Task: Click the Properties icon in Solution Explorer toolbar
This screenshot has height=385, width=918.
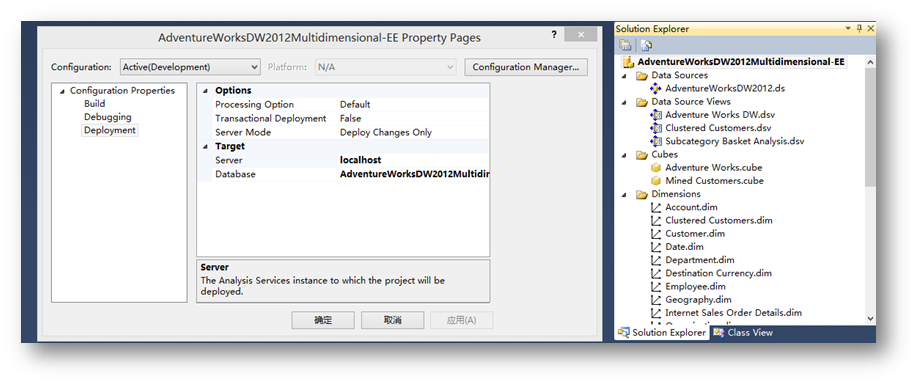Action: 626,45
